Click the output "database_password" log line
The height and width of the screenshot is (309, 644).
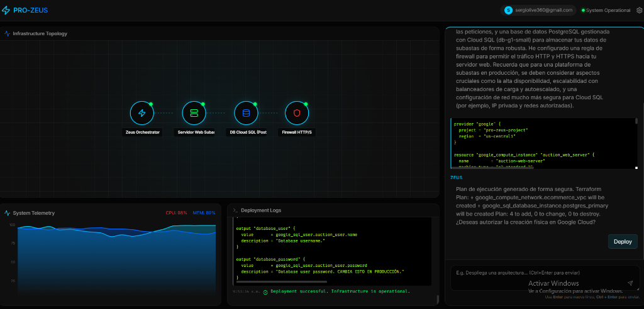click(x=270, y=259)
